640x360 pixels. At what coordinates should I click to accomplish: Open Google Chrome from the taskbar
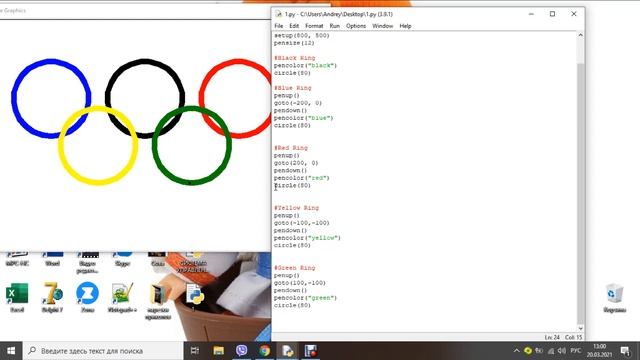pos(264,351)
